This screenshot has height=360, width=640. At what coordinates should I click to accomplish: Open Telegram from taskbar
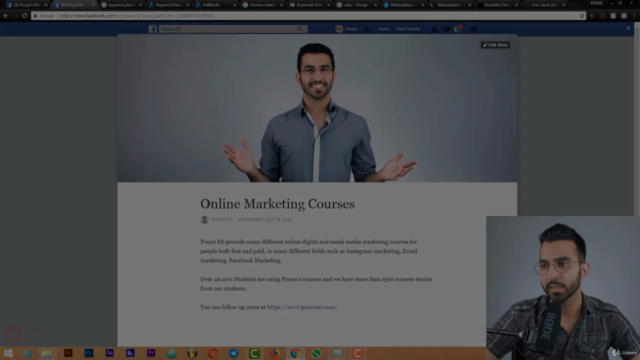click(x=233, y=353)
